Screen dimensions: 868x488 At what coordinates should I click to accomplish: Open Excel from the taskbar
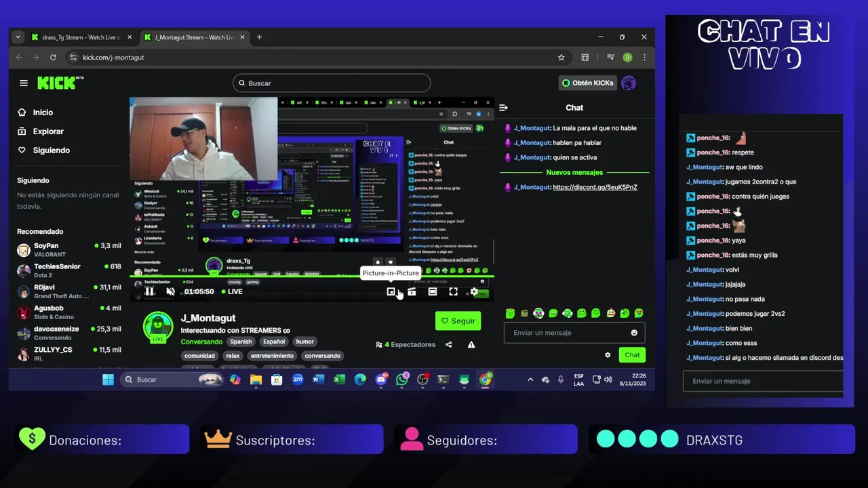click(339, 380)
